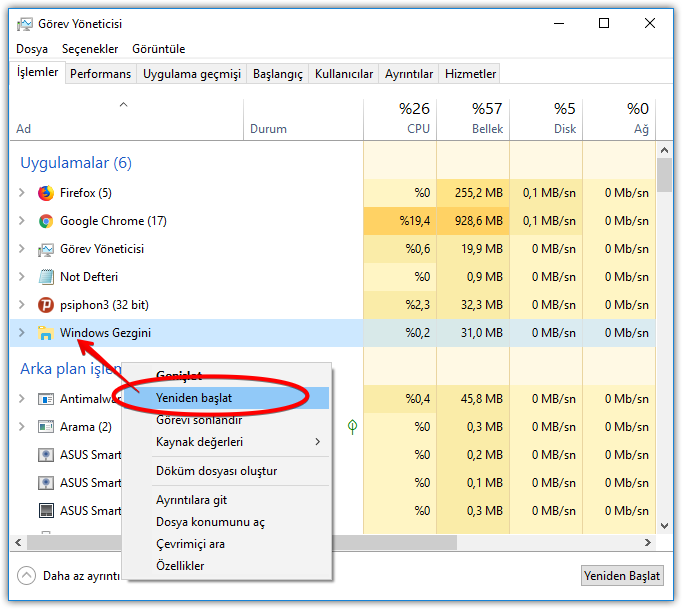Click the Firefox process icon
Image resolution: width=682 pixels, height=609 pixels.
pyautogui.click(x=46, y=193)
